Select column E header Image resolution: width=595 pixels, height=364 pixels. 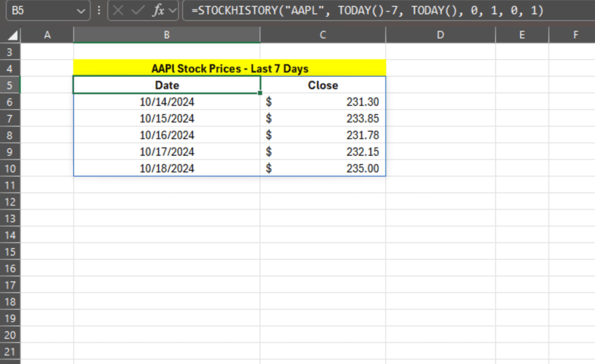[x=522, y=35]
